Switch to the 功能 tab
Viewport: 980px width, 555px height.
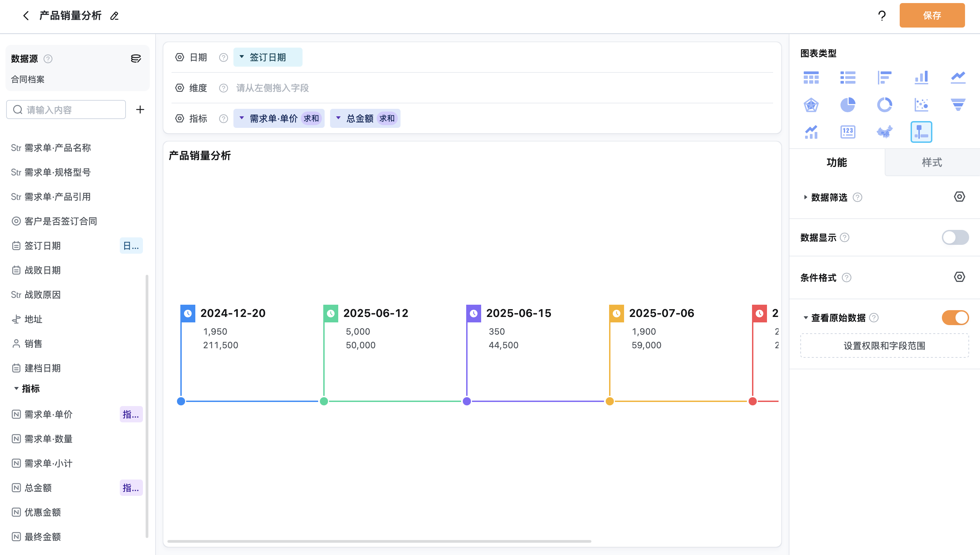(837, 162)
